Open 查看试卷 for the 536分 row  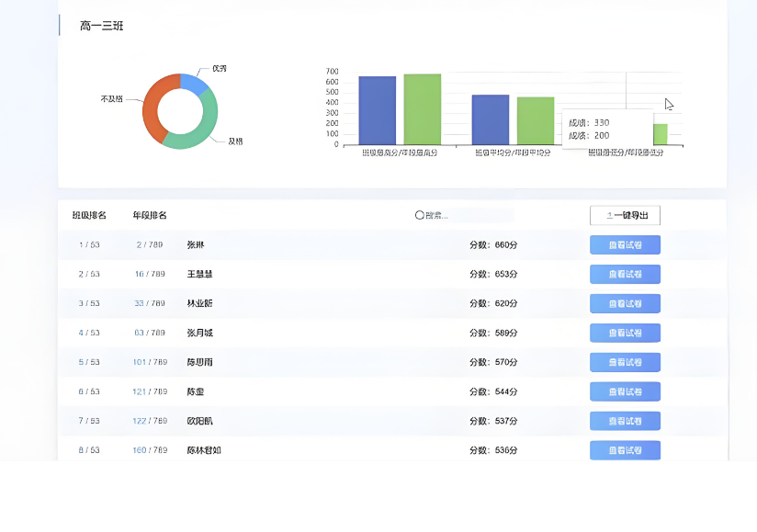[625, 450]
